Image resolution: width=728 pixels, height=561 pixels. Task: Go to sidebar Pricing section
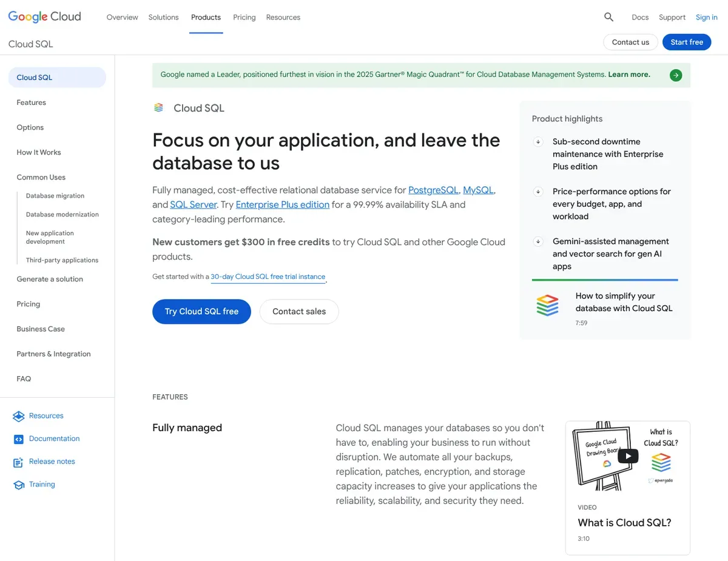pyautogui.click(x=28, y=304)
